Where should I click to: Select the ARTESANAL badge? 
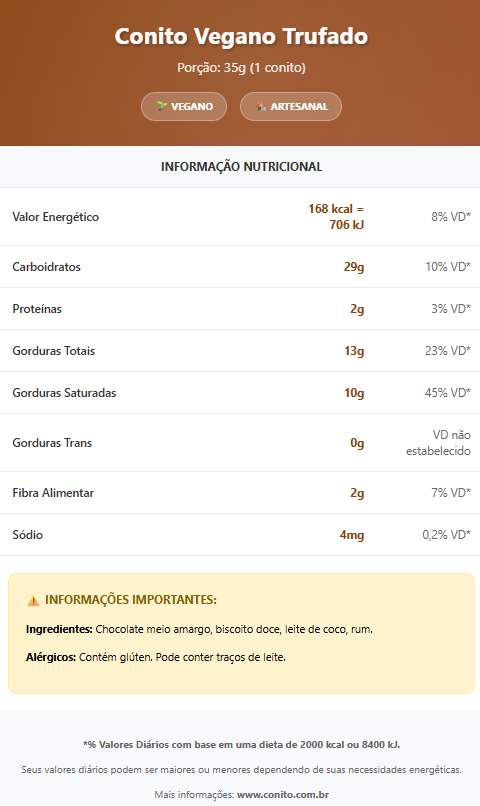291,106
